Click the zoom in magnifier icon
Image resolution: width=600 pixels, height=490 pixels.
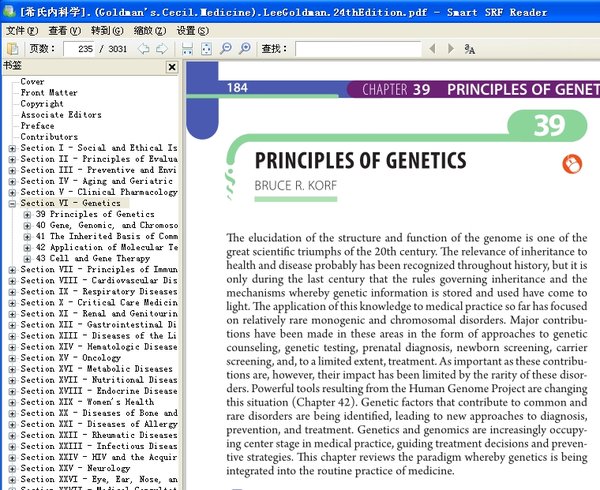click(x=245, y=49)
